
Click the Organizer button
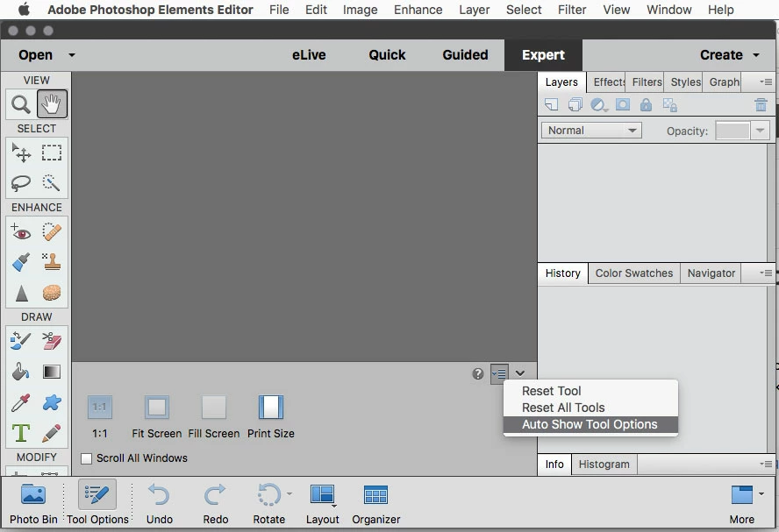pos(376,502)
